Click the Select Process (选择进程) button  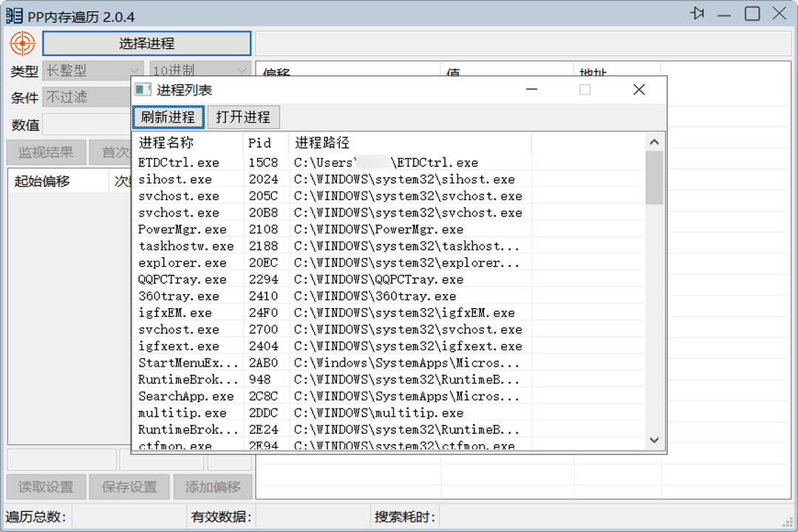146,44
